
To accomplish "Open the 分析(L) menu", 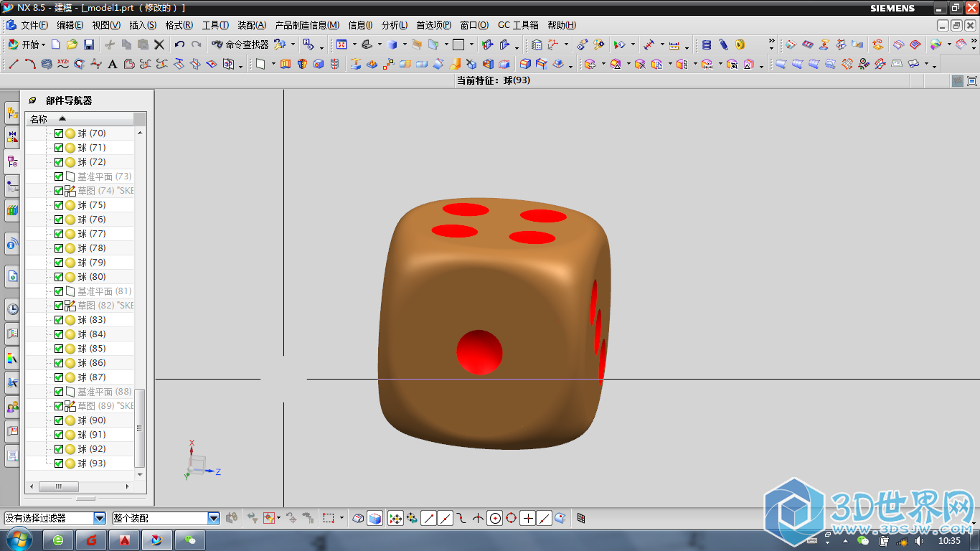I will [x=395, y=25].
